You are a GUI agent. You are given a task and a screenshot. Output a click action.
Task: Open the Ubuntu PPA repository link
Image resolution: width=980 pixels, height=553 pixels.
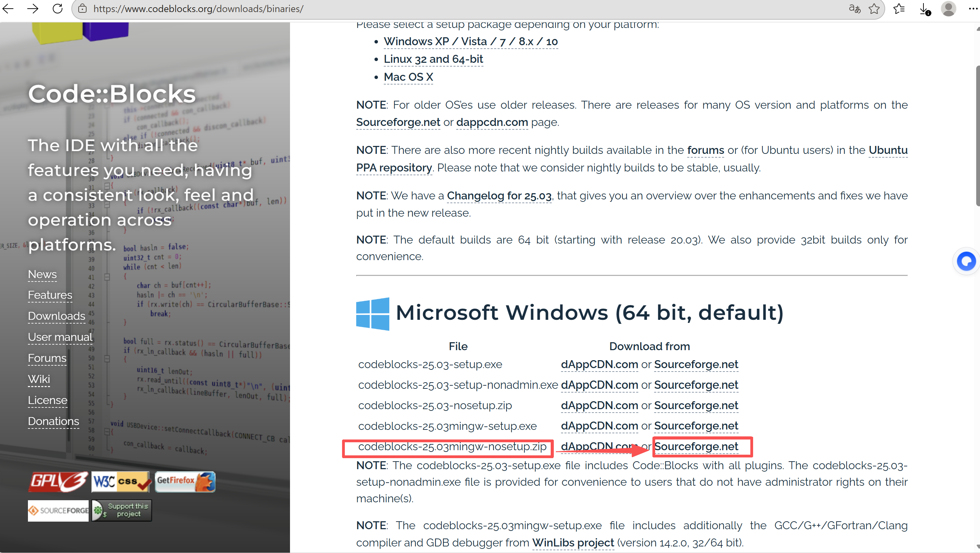[x=394, y=167]
